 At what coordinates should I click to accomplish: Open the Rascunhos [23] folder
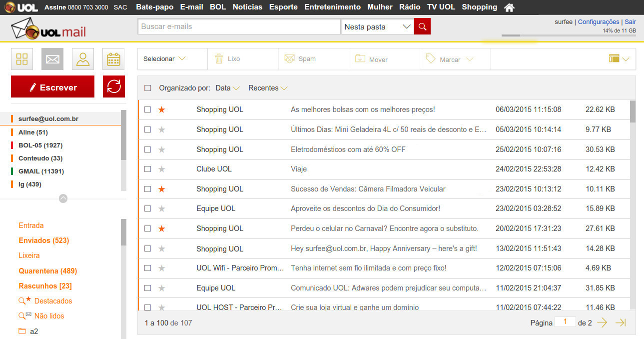tap(45, 286)
